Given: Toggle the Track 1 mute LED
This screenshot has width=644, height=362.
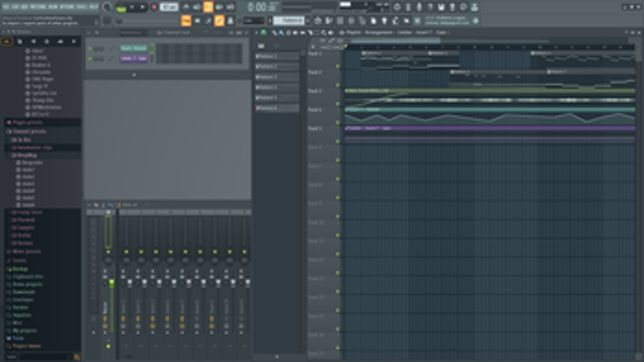Looking at the screenshot, I should click(x=338, y=65).
